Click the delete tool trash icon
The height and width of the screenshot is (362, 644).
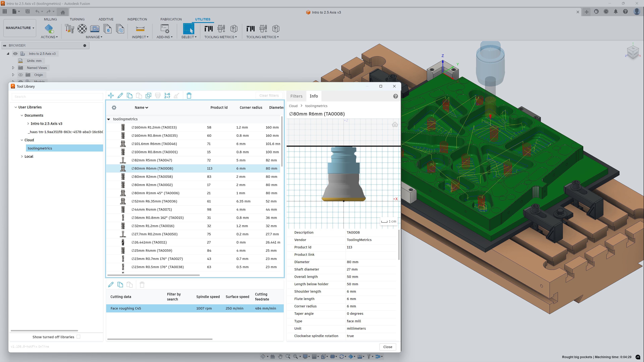point(189,95)
